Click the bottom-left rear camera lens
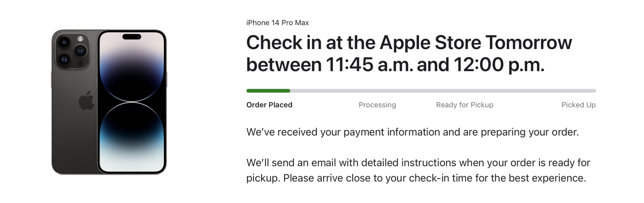Image resolution: width=644 pixels, height=203 pixels. tap(64, 60)
